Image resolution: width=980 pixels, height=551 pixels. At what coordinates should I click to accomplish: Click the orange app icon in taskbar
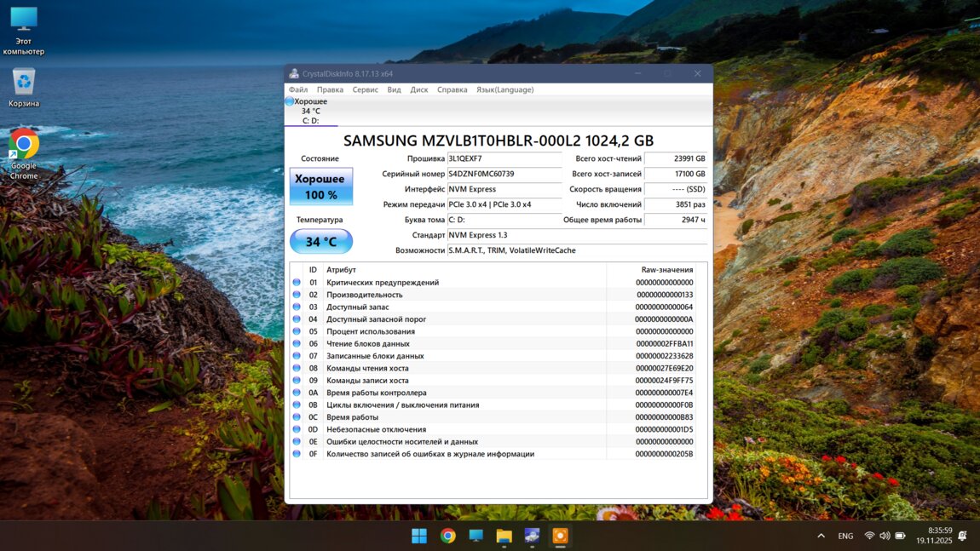(x=560, y=536)
